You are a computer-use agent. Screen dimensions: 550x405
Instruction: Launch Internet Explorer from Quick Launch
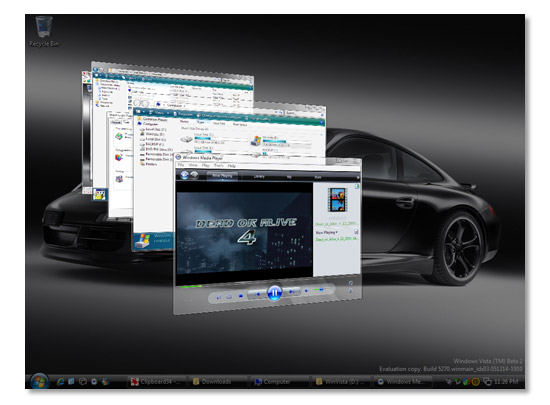(60, 382)
